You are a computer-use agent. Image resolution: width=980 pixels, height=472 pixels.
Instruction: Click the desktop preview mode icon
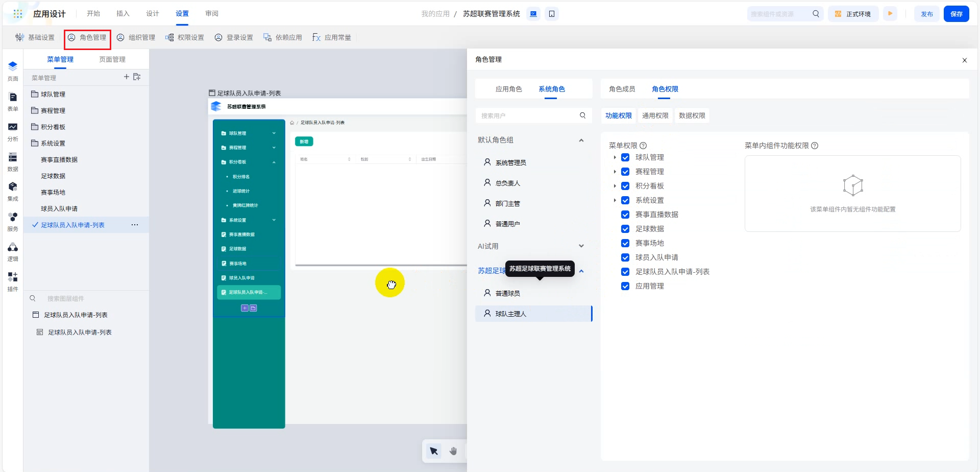pos(533,14)
